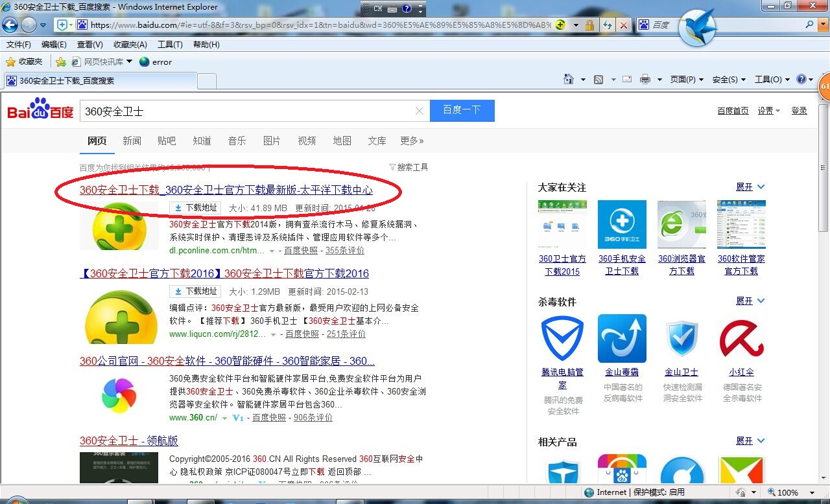Open the 360安全卫士 - 领航版 result link
830x504 pixels.
pyautogui.click(x=129, y=441)
